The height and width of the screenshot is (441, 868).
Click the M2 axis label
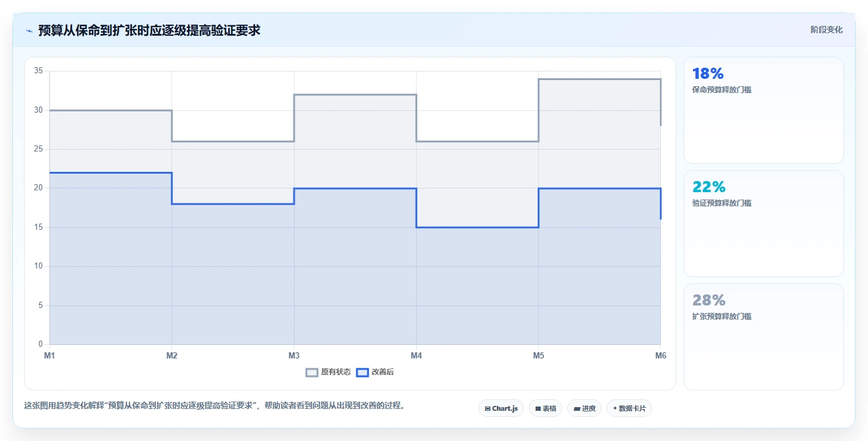tap(171, 355)
